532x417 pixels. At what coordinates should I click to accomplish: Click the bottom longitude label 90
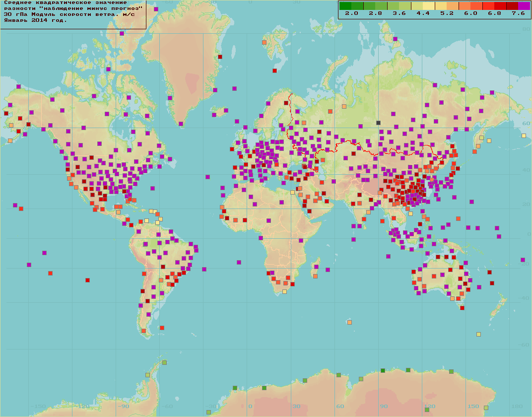coord(384,406)
